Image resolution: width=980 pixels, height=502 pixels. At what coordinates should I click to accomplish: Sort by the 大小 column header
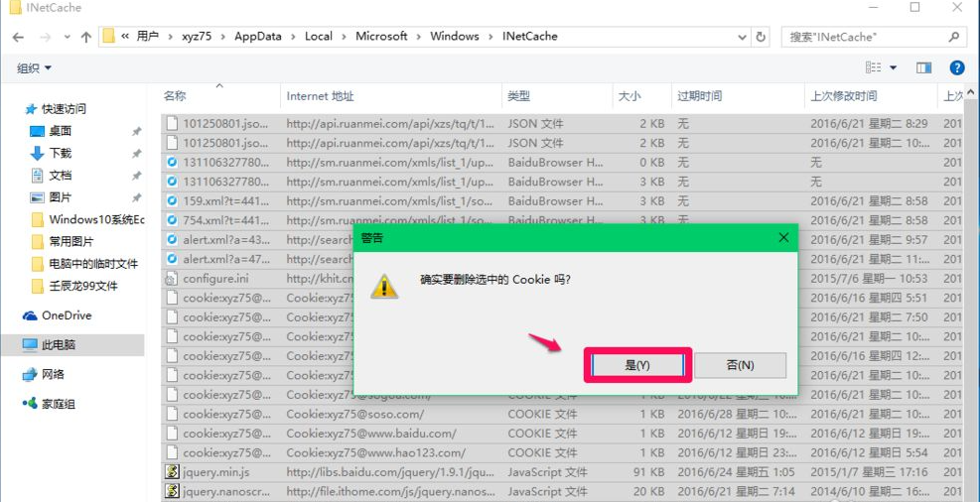(630, 96)
